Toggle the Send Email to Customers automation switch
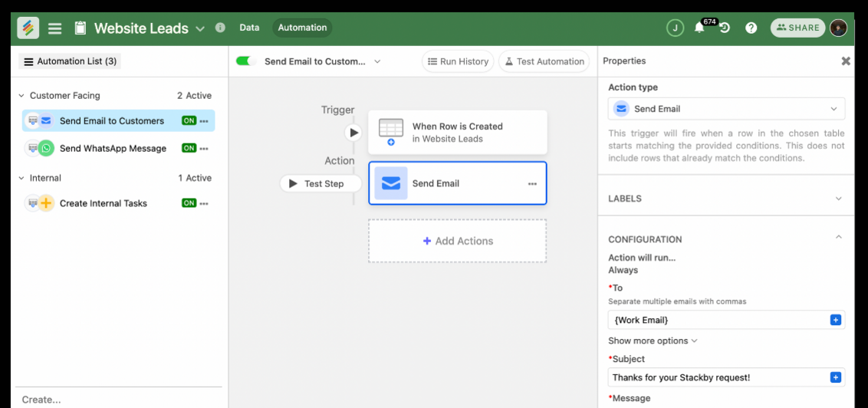 (x=246, y=61)
